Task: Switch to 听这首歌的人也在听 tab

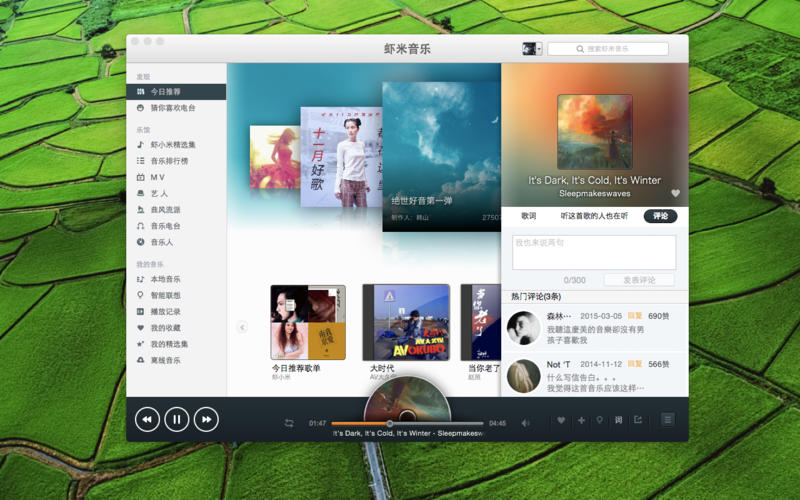Action: 594,216
